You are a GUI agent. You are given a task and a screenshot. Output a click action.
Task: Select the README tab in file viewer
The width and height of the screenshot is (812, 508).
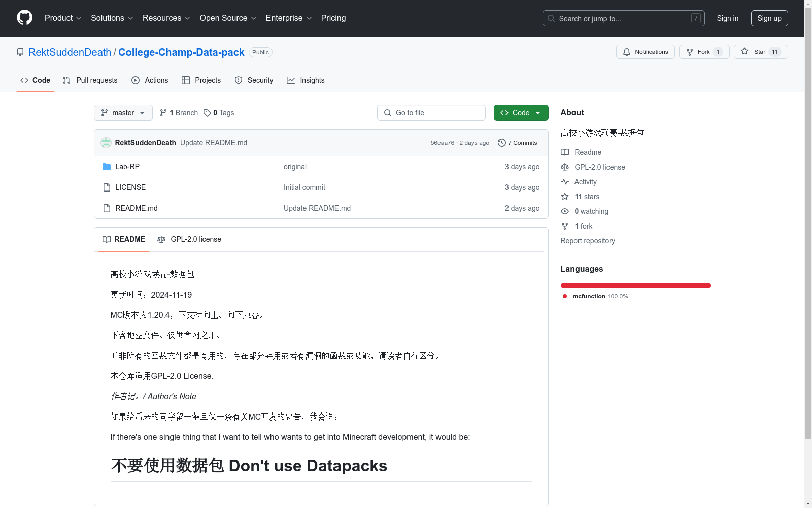[124, 239]
